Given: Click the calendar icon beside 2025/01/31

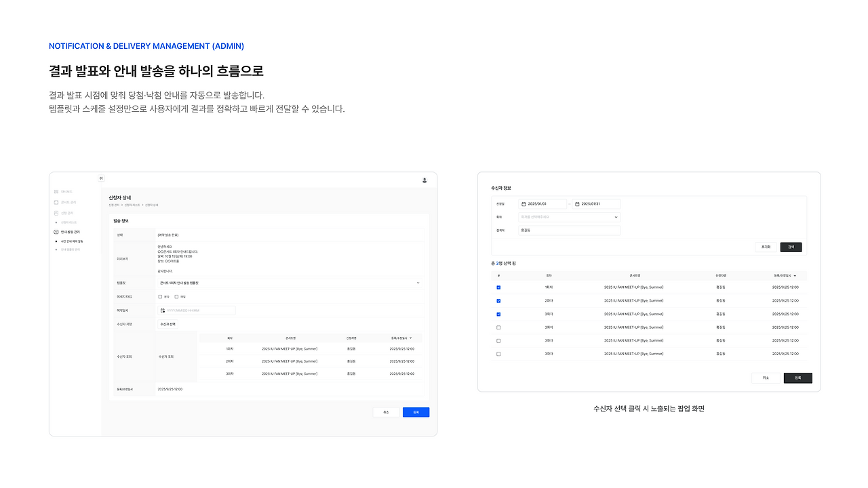Looking at the screenshot, I should point(577,204).
